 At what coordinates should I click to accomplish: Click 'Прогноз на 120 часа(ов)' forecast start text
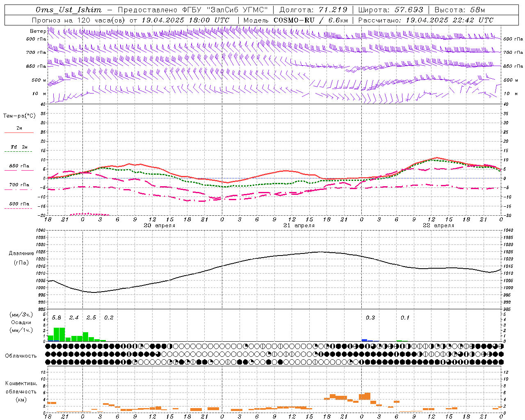pyautogui.click(x=79, y=20)
